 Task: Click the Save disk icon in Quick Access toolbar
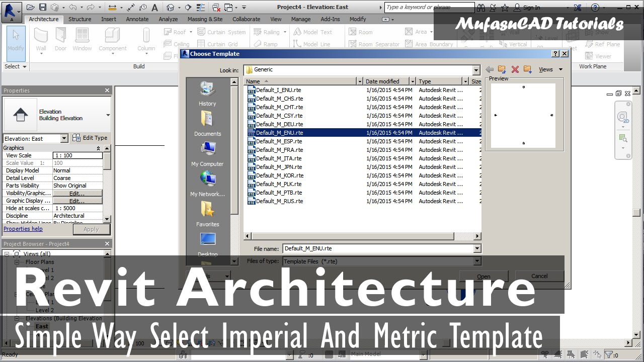[43, 8]
